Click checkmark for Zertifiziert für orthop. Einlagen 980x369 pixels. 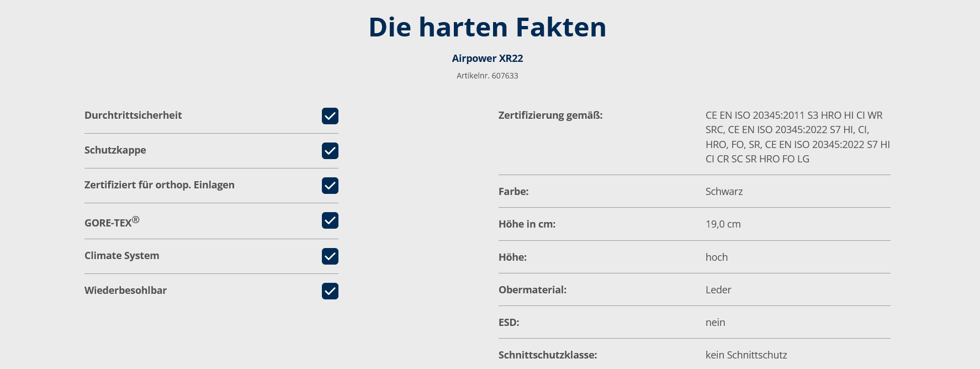click(330, 186)
